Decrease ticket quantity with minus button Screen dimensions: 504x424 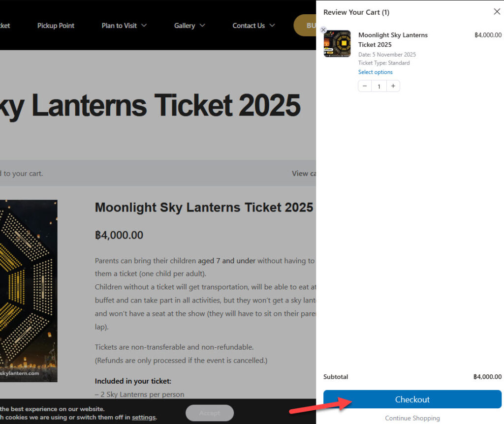tap(365, 86)
